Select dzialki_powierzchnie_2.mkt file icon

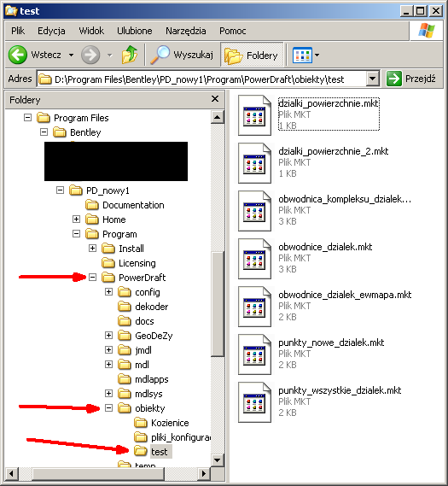(x=254, y=163)
